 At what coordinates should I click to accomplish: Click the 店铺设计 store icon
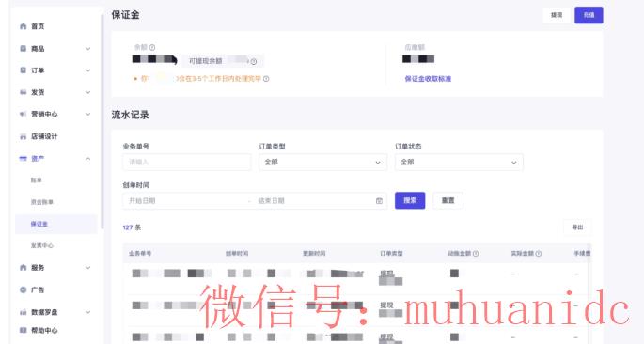click(23, 136)
